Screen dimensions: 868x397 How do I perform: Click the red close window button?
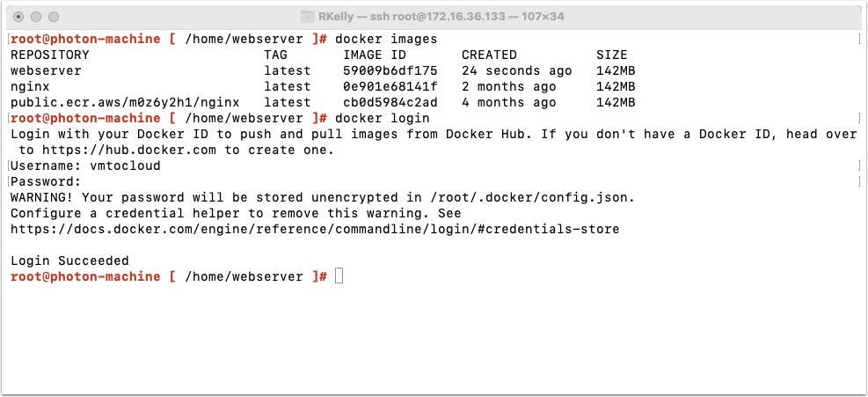18,17
